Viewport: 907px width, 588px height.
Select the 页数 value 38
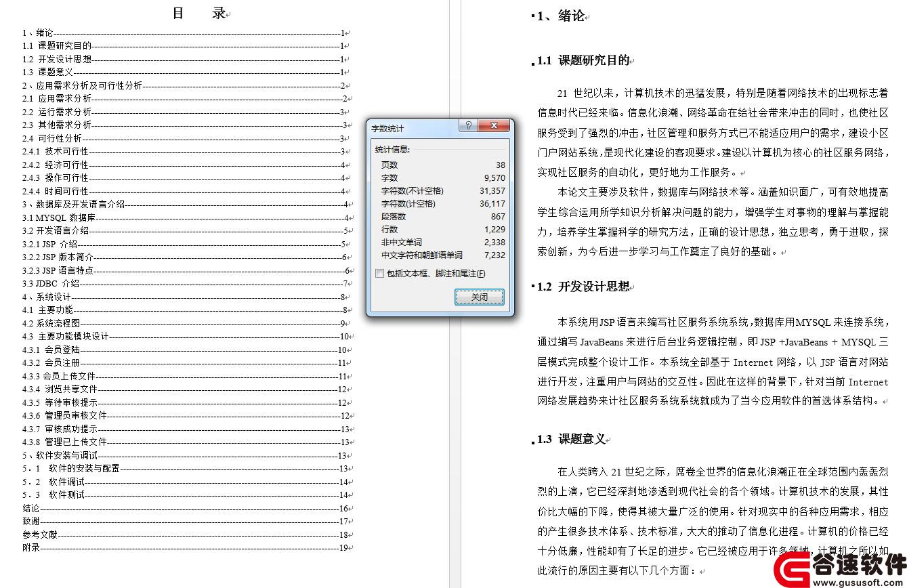(500, 165)
